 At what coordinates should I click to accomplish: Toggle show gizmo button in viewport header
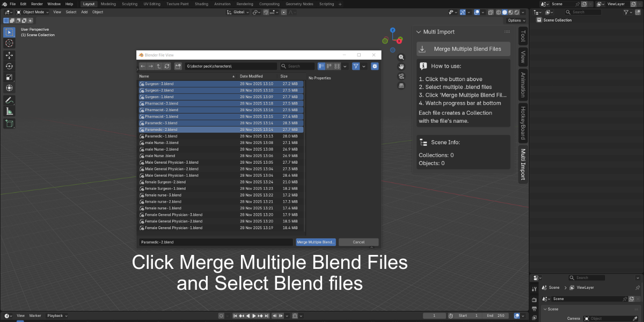(464, 12)
